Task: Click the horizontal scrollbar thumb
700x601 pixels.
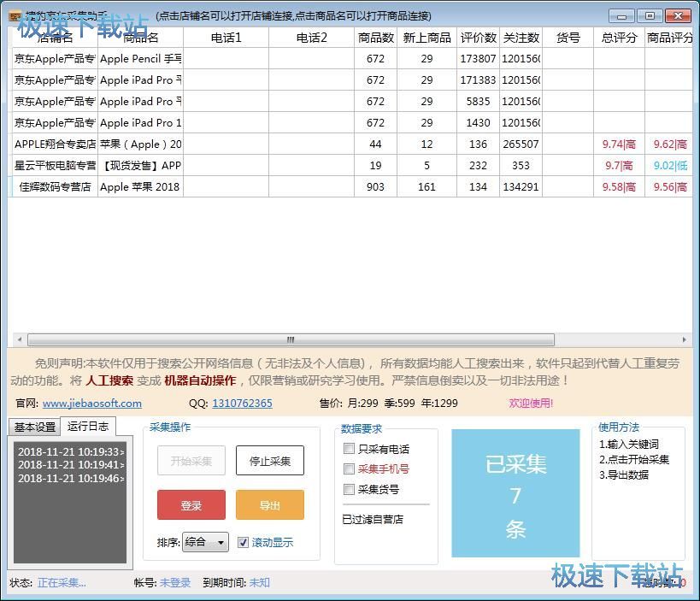Action: pyautogui.click(x=291, y=339)
